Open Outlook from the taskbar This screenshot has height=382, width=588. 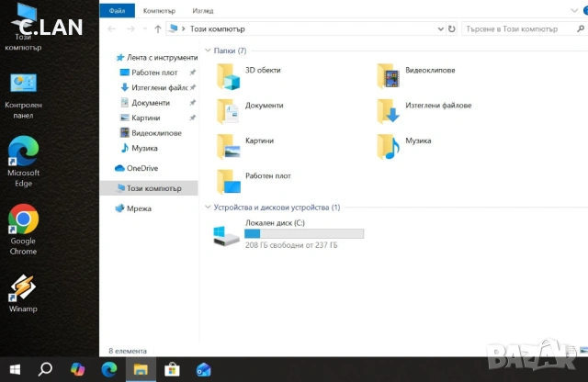(x=204, y=370)
